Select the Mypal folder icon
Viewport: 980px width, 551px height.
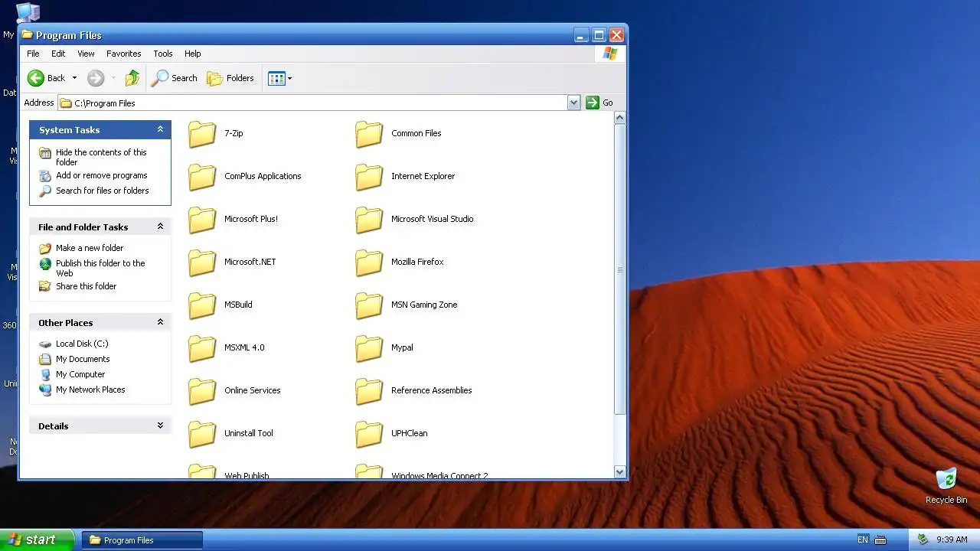(x=369, y=347)
